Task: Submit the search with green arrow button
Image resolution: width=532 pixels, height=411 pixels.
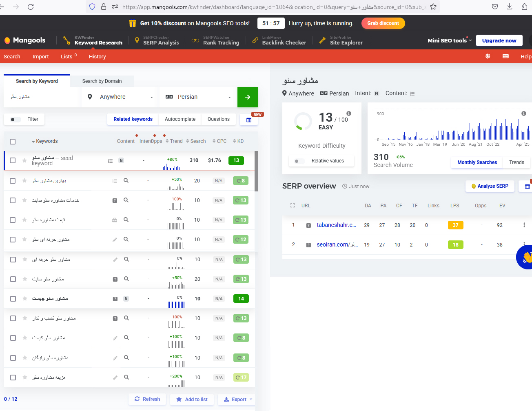Action: click(x=248, y=97)
